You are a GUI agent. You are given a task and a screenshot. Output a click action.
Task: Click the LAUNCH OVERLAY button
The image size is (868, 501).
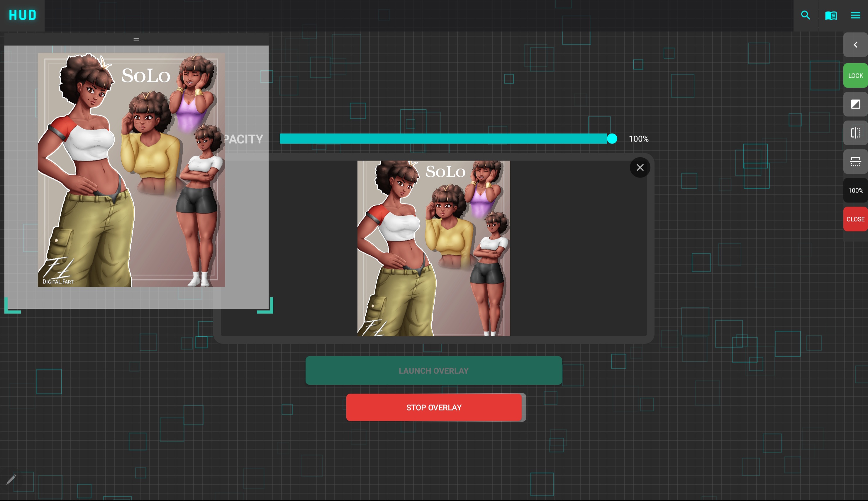(x=433, y=371)
